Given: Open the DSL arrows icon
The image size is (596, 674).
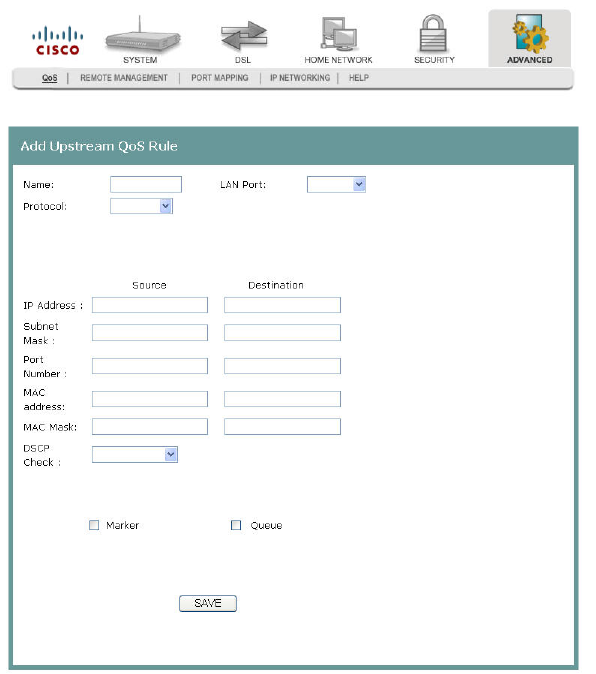Looking at the screenshot, I should [244, 35].
